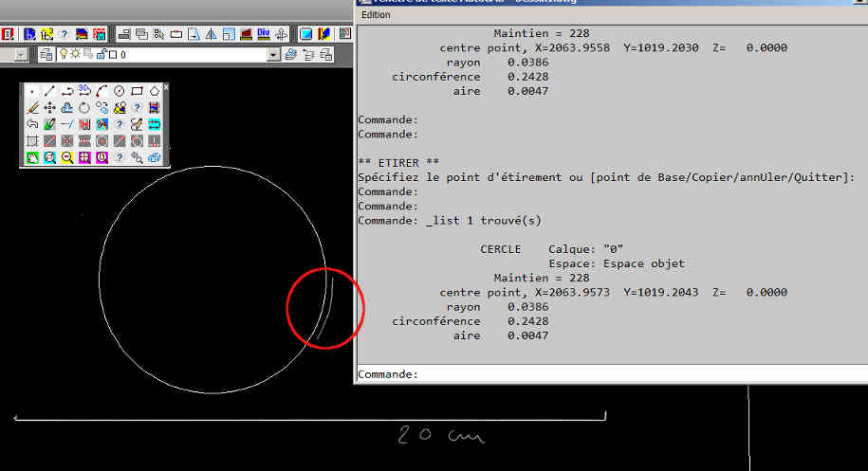Pick the Polygon tool
868x471 pixels.
point(155,91)
